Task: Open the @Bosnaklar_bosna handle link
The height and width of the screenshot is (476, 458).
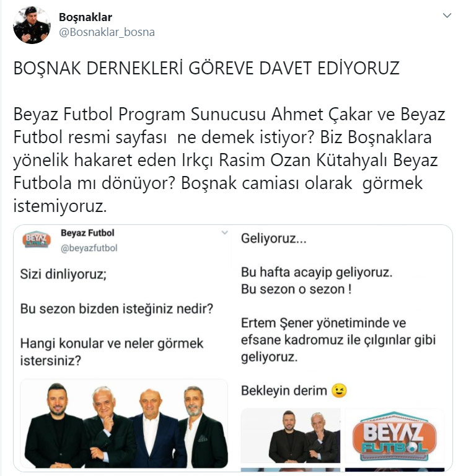Action: coord(107,32)
